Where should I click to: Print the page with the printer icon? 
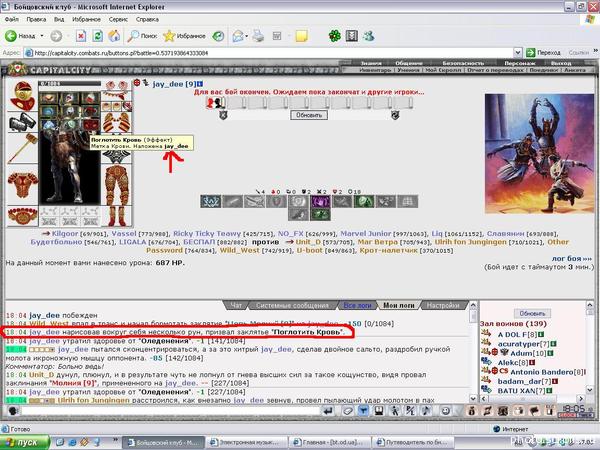click(259, 36)
